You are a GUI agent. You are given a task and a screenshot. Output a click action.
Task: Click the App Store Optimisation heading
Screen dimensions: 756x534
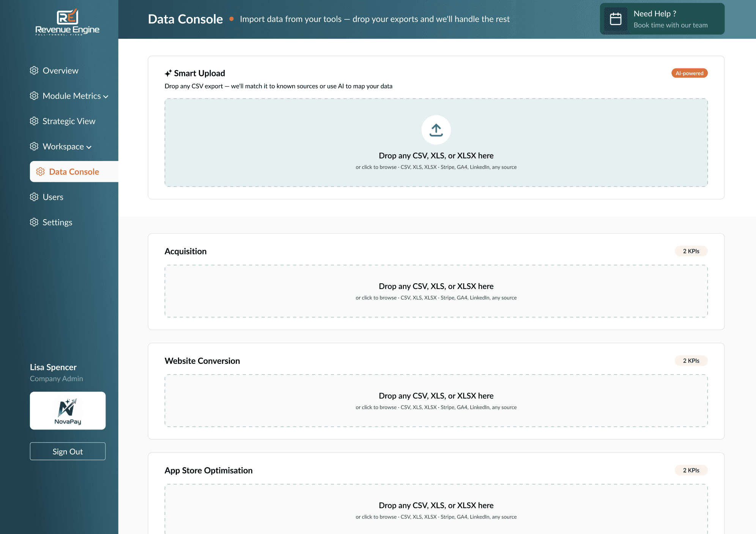coord(208,471)
